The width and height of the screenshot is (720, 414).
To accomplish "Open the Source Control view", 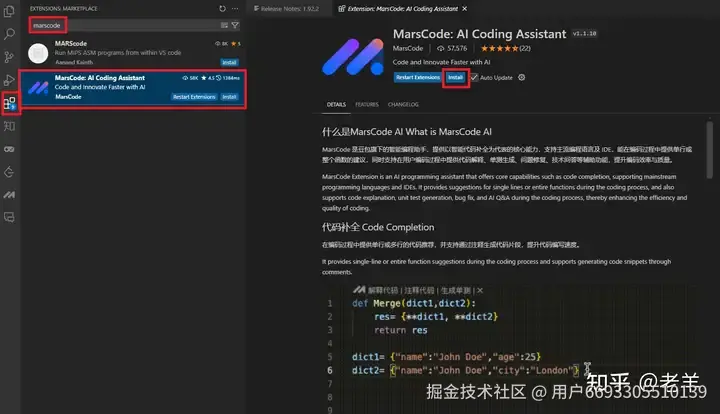I will point(9,57).
